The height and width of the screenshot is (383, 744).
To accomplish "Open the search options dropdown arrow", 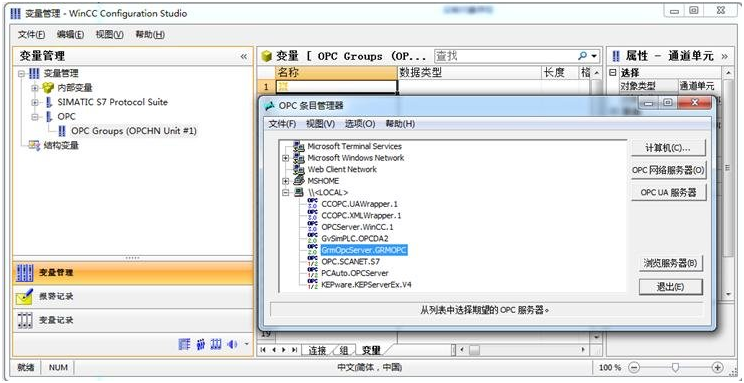I will (x=594, y=56).
